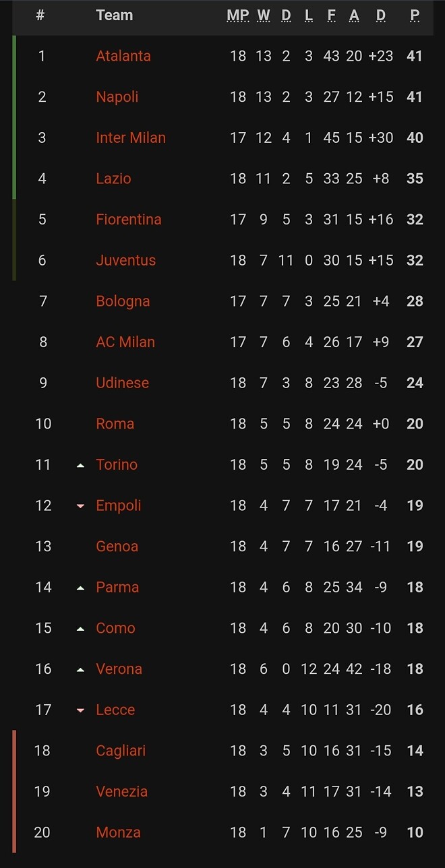Open the Inter Milan team page
This screenshot has height=868, width=445.
point(131,137)
